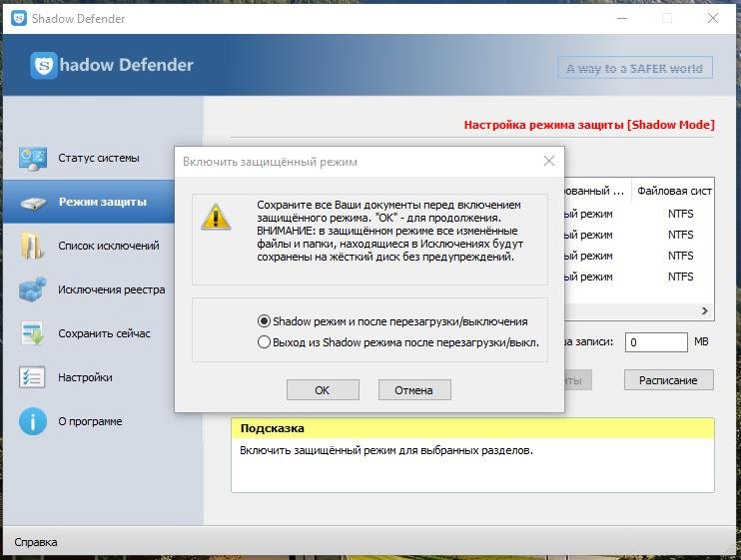Click the write cache MB input field
This screenshot has width=741, height=560.
tap(656, 342)
